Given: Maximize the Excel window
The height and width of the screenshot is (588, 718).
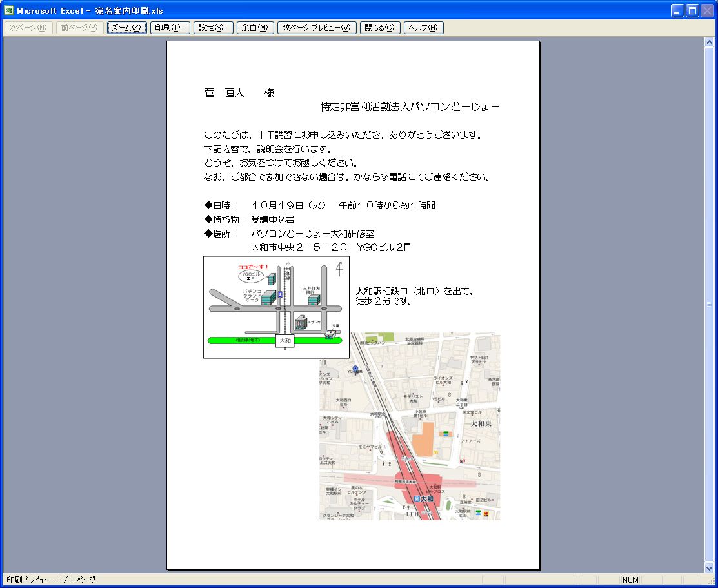Looking at the screenshot, I should (x=692, y=10).
